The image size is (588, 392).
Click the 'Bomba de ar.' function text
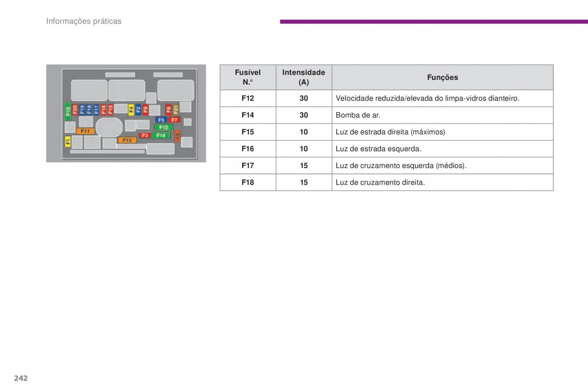[x=358, y=115]
